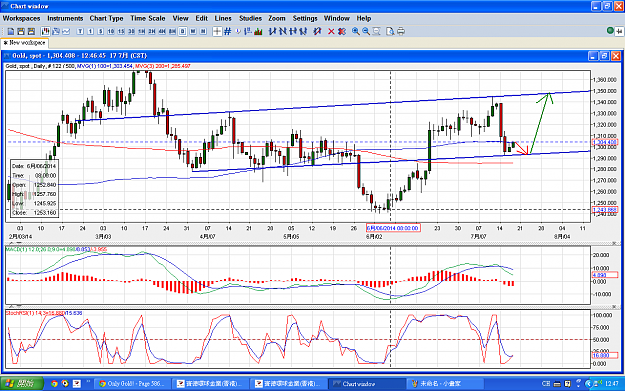The width and height of the screenshot is (625, 391).
Task: Click the print preview icon
Action: click(390, 31)
